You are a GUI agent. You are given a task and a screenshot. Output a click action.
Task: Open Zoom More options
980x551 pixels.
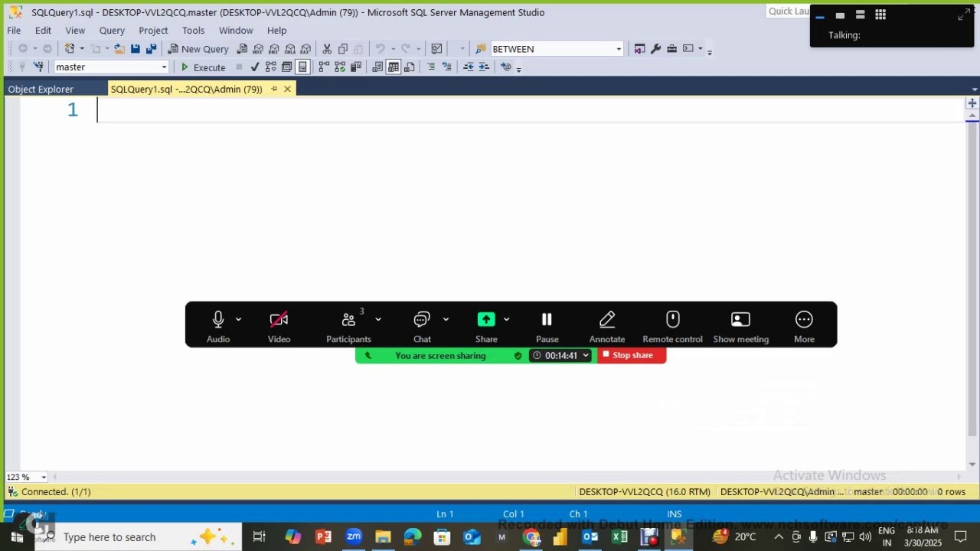[x=804, y=326]
